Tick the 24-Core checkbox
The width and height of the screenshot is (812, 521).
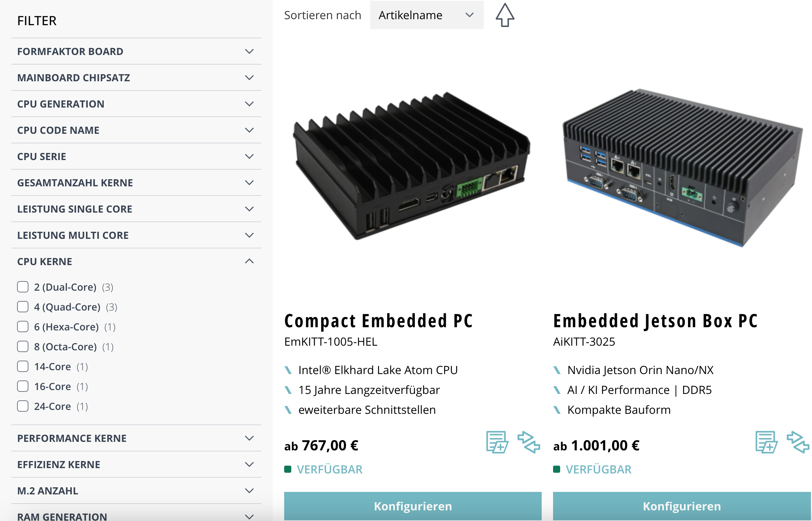(23, 406)
